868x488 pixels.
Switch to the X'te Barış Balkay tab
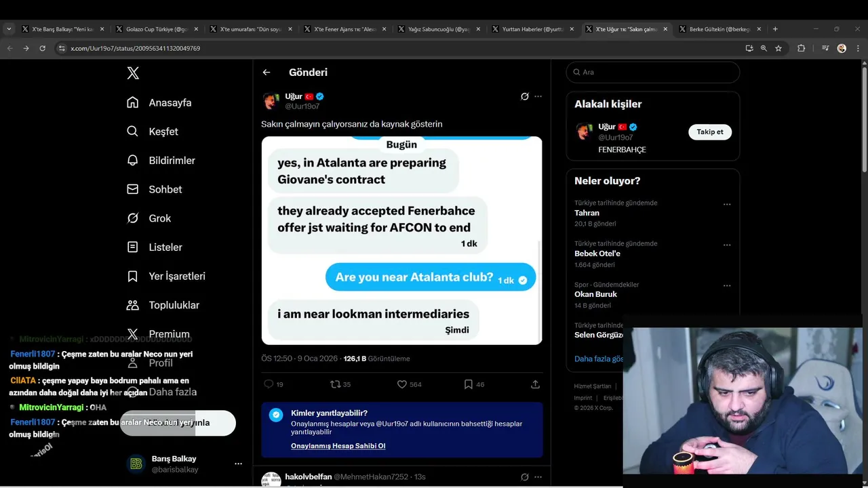coord(63,29)
